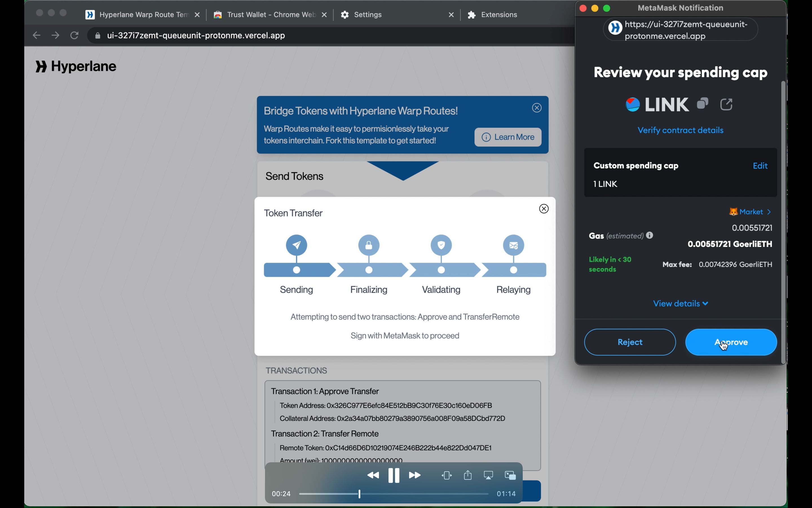
Task: Click the LINK token logo
Action: pos(632,104)
